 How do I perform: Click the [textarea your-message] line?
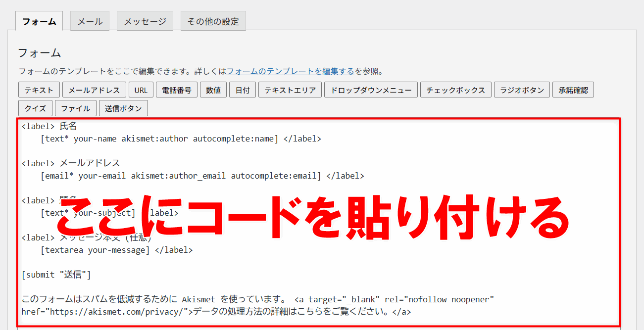pyautogui.click(x=117, y=250)
